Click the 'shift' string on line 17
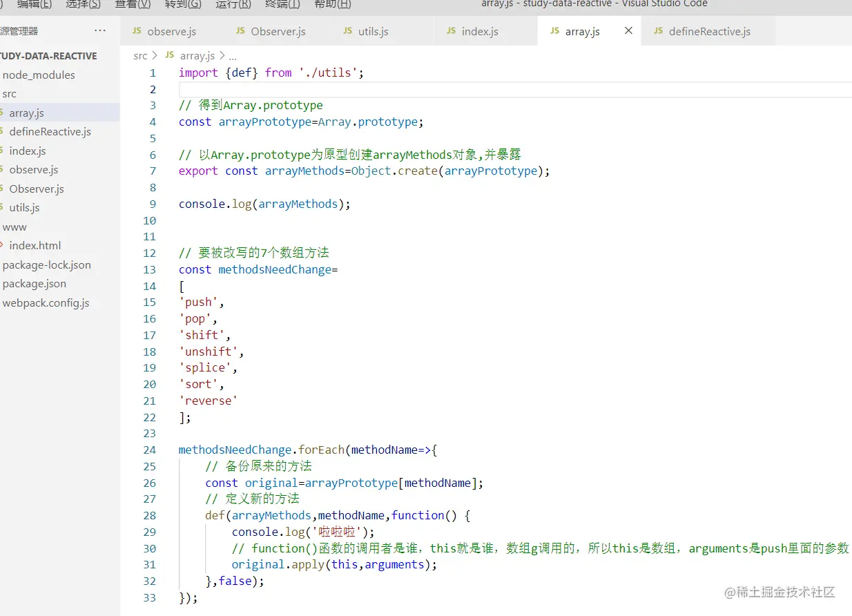 pos(202,336)
